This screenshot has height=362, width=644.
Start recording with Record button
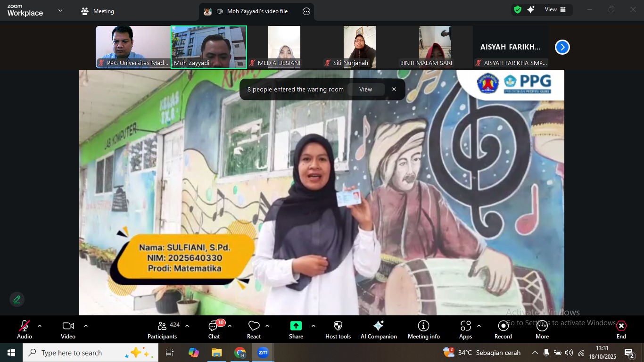[503, 329]
